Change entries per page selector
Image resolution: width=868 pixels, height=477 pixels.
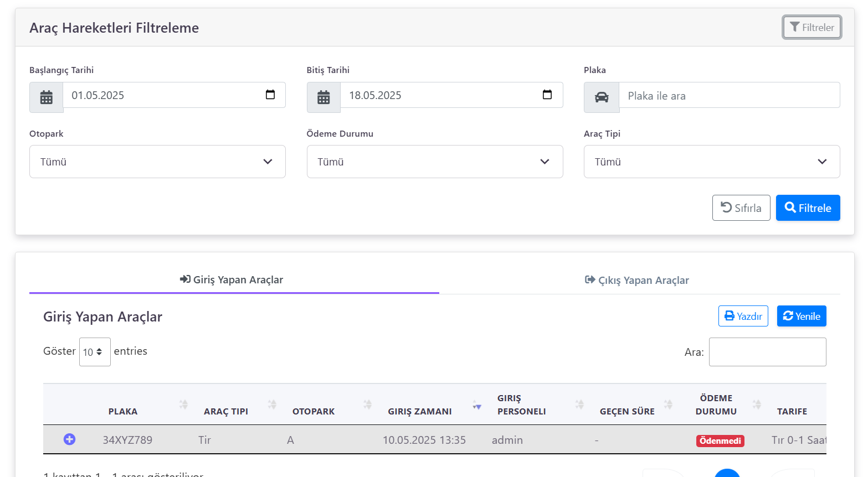click(x=95, y=352)
